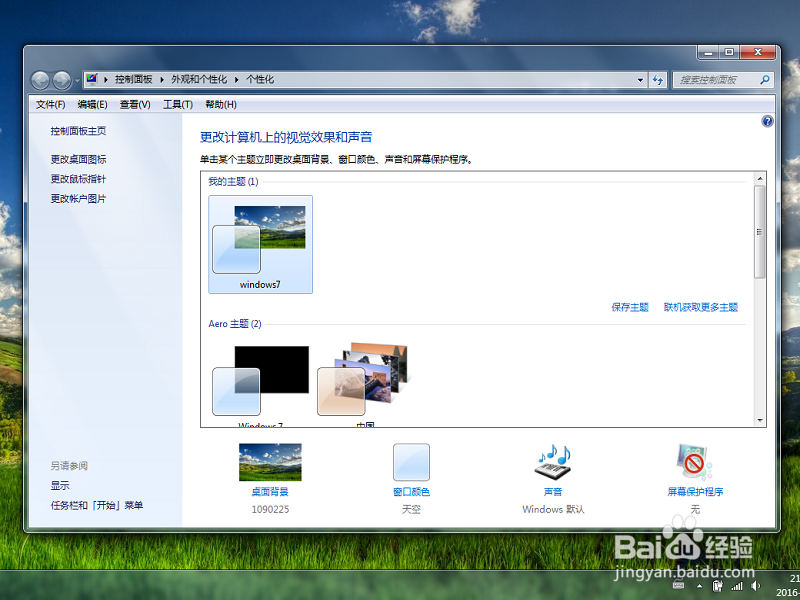The width and height of the screenshot is (800, 600).
Task: Open the 查看(V) menu
Action: pyautogui.click(x=135, y=105)
